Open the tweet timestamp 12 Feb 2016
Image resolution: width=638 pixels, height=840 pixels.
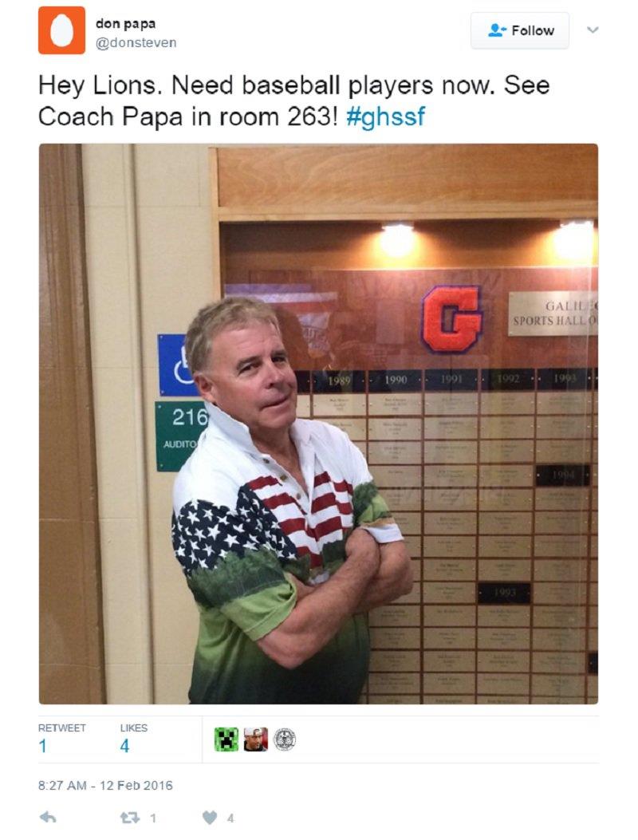[x=105, y=786]
